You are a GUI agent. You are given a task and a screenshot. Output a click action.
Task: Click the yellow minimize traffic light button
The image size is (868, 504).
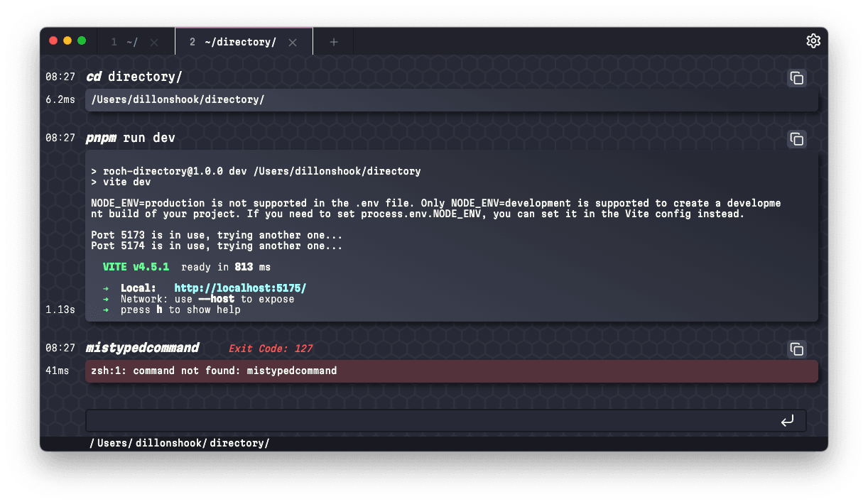point(67,40)
